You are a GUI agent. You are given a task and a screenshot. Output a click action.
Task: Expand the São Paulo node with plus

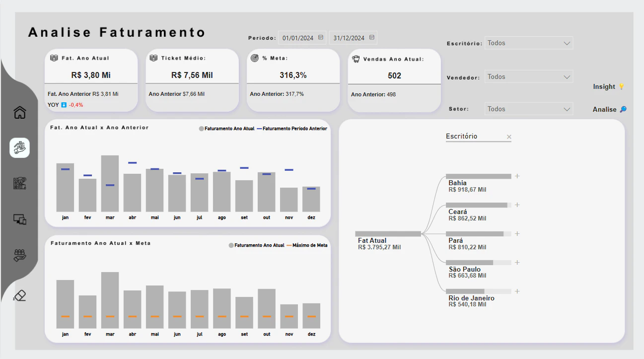[x=517, y=263]
